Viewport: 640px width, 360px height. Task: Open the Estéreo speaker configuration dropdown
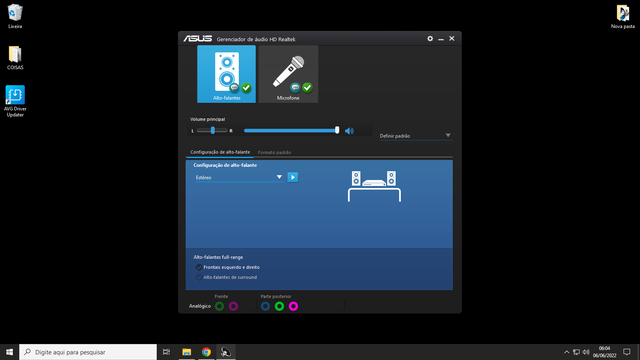(x=239, y=177)
